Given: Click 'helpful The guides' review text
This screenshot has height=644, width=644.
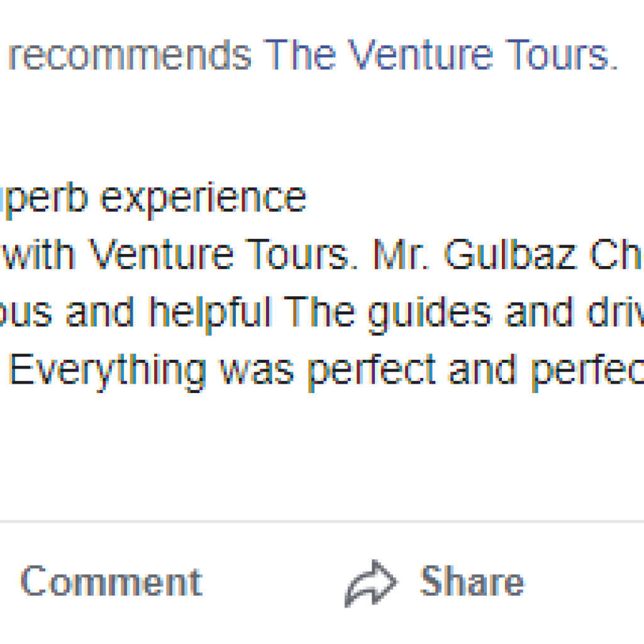Looking at the screenshot, I should point(320,314).
